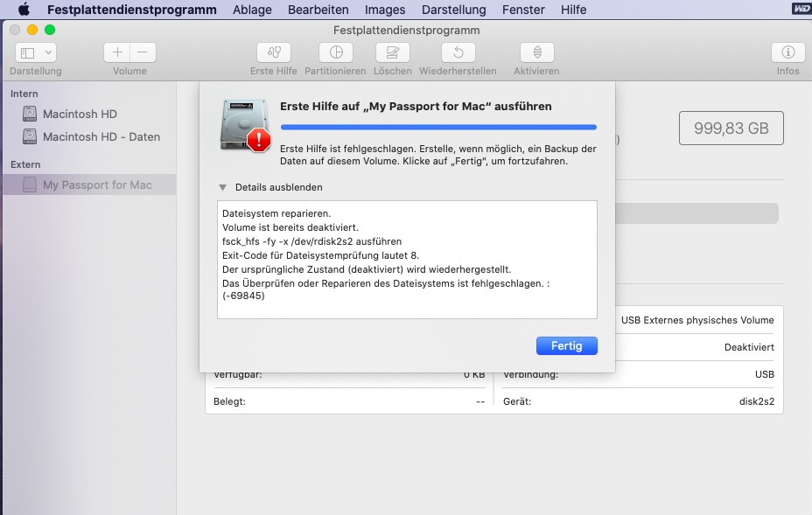This screenshot has width=812, height=515.
Task: Click the 999,83 GB capacity box
Action: [x=731, y=128]
